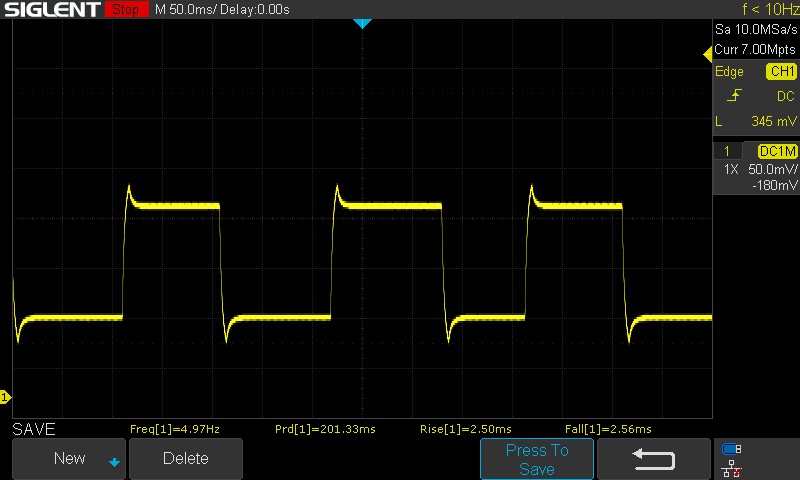Screen dimensions: 800x480
Task: Click the Rise[1]=2.50ms measurement
Action: point(465,429)
